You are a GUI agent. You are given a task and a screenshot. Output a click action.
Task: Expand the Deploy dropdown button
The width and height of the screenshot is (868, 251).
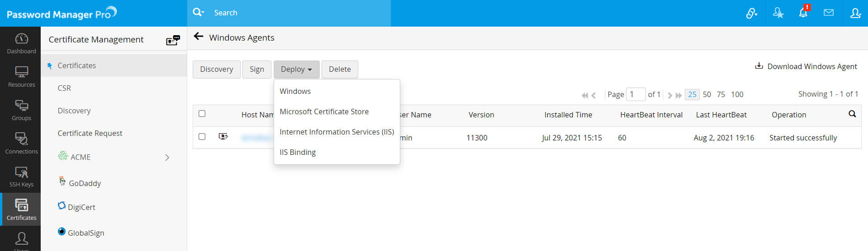(296, 69)
